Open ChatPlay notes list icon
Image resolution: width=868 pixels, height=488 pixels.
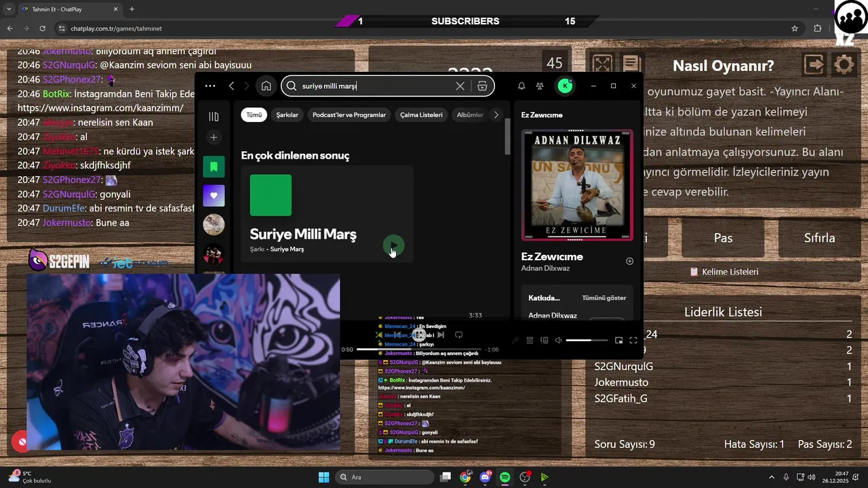click(x=631, y=64)
